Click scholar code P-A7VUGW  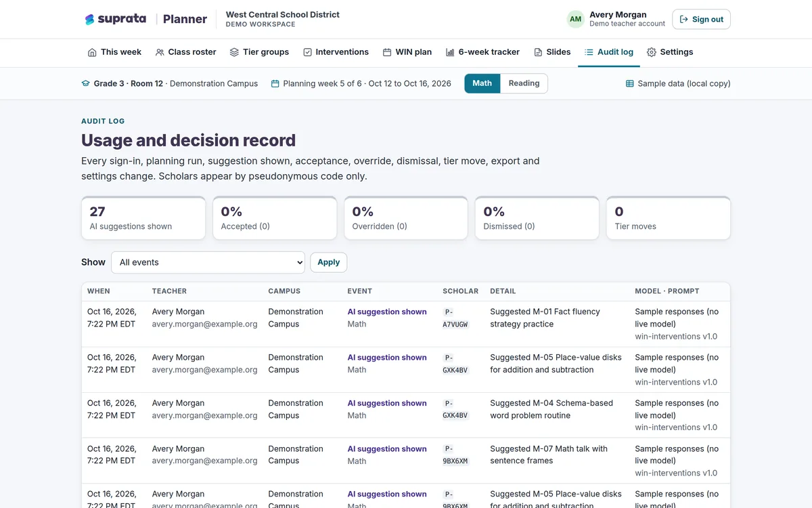click(x=455, y=318)
